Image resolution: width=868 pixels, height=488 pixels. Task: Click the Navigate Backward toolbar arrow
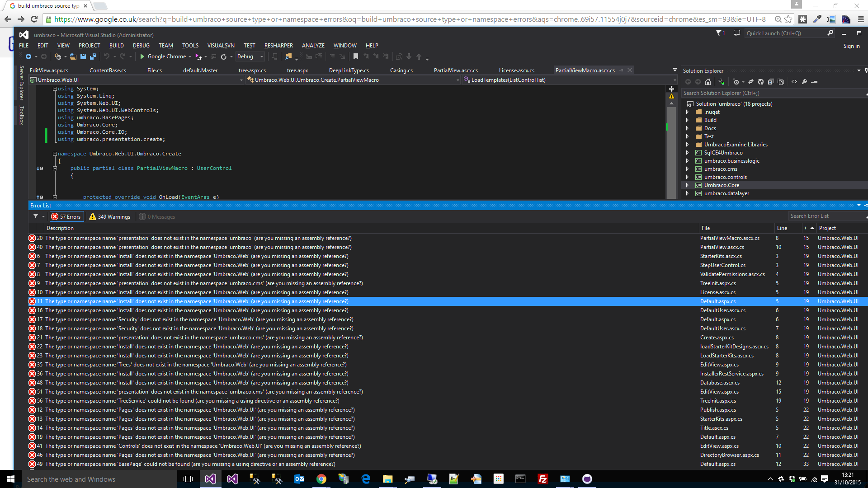(28, 57)
